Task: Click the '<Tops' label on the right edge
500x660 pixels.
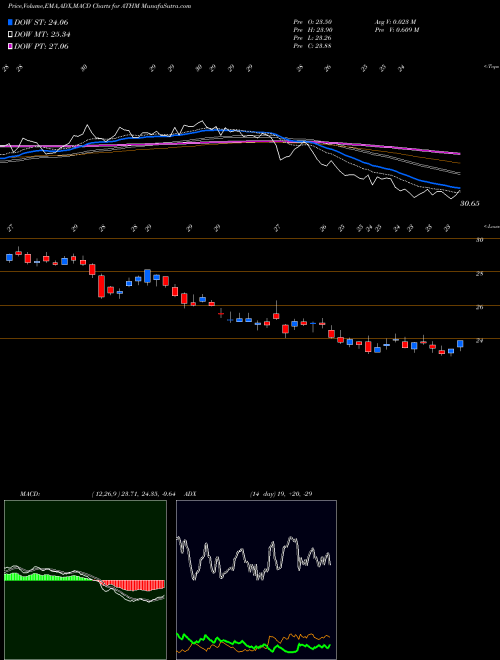Action: pos(491,67)
